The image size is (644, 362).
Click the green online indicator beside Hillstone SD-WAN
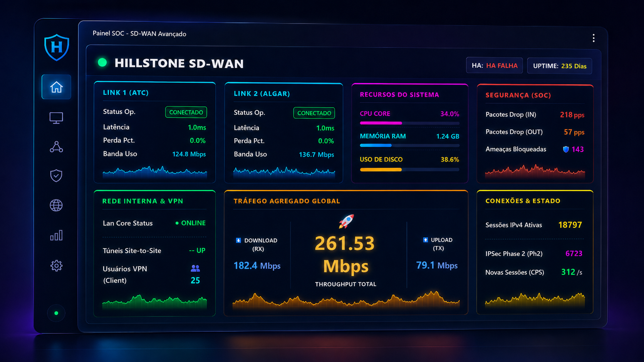tap(102, 63)
